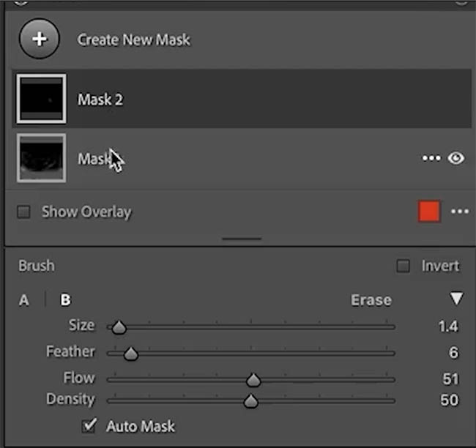Select the Erase brush mode
The width and height of the screenshot is (476, 448).
click(371, 300)
